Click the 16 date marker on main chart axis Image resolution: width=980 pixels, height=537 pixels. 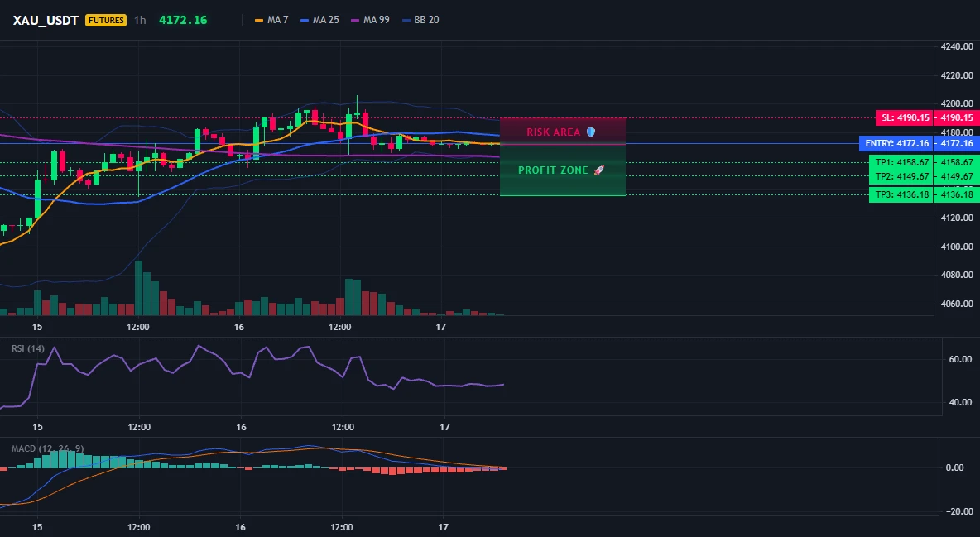(x=238, y=326)
